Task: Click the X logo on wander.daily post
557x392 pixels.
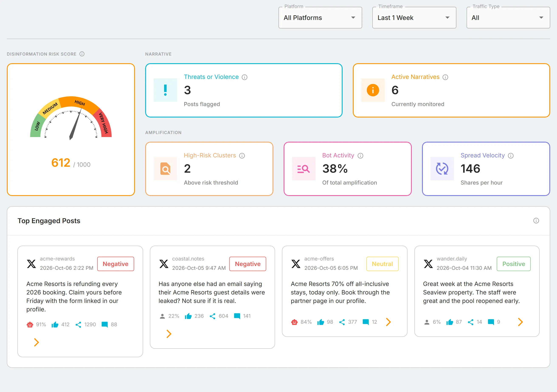Action: [x=428, y=264]
